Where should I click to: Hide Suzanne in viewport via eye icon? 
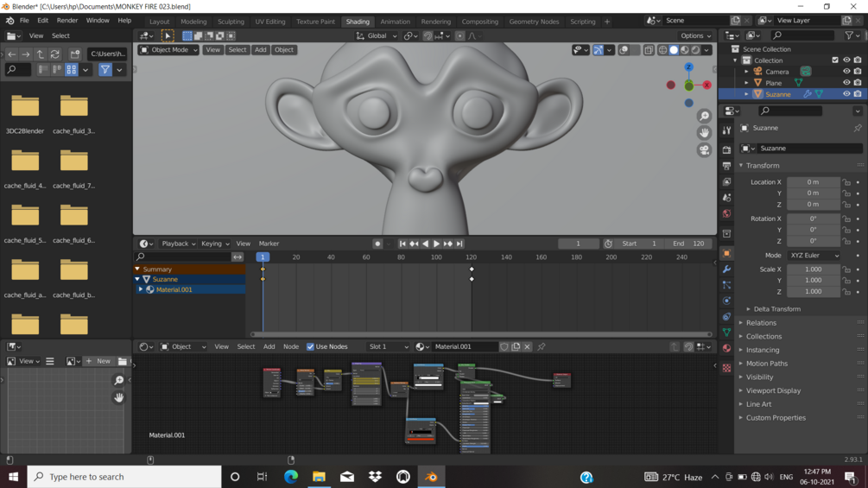(846, 94)
